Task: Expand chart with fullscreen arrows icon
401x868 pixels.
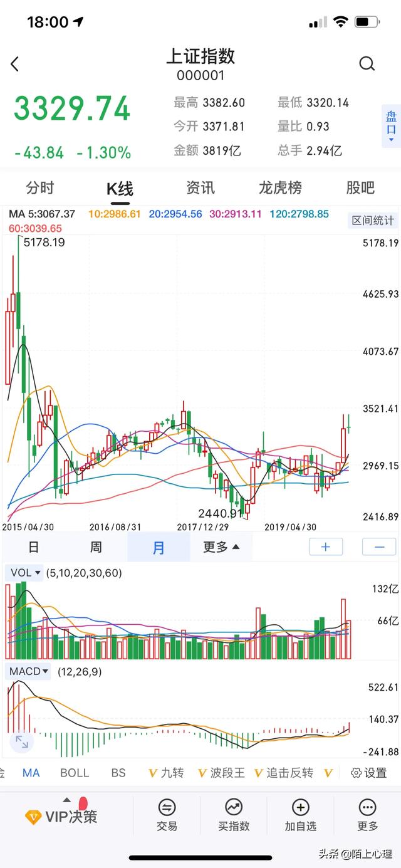Action: 22,742
